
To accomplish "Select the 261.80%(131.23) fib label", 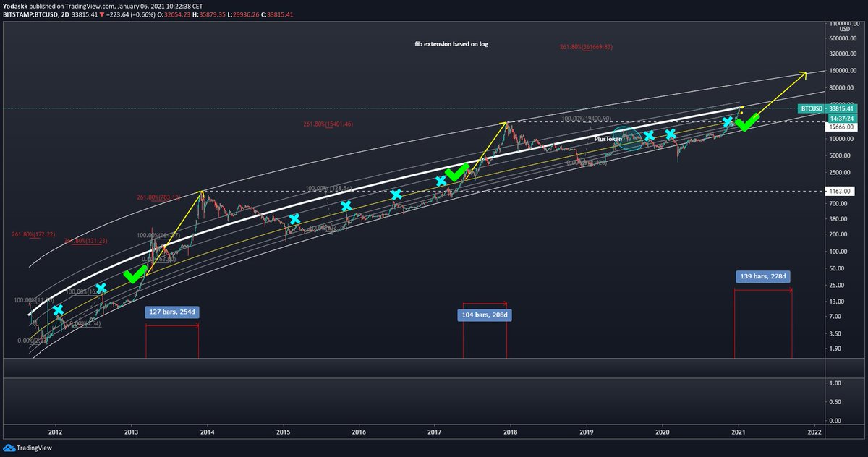I will (x=85, y=241).
